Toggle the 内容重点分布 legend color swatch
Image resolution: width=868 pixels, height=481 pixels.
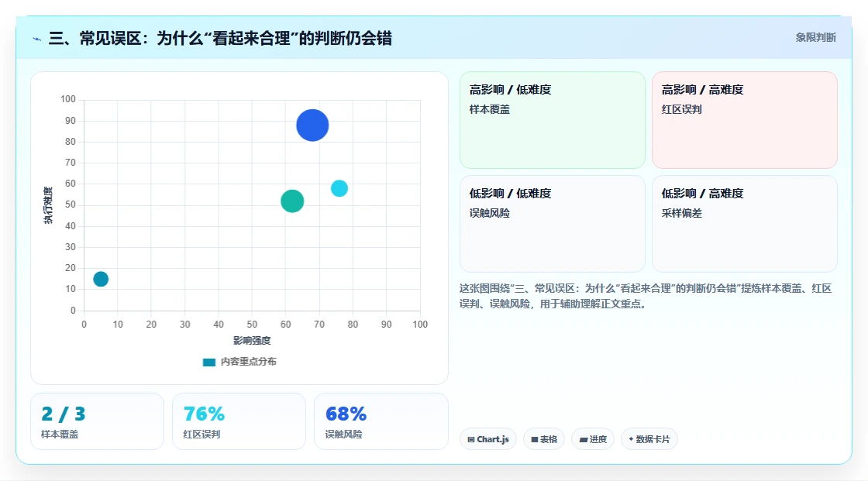pos(208,362)
